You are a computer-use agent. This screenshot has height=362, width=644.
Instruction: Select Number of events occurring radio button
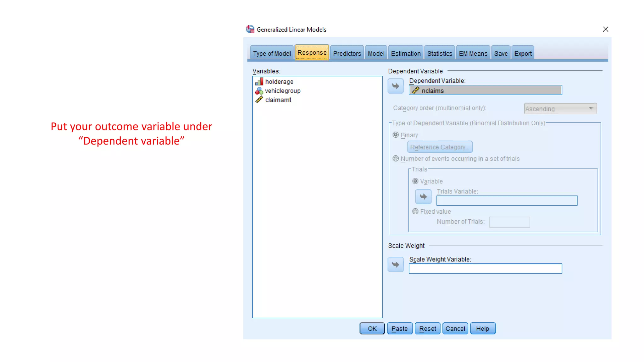pyautogui.click(x=396, y=159)
